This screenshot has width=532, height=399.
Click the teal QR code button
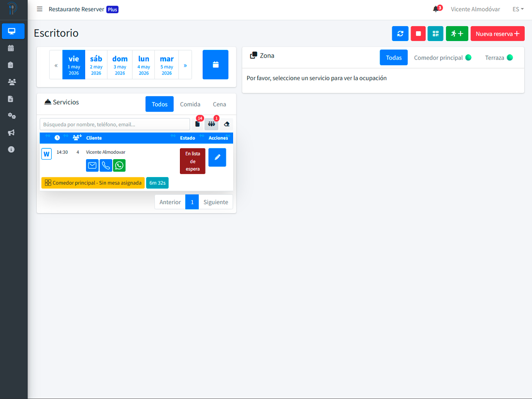435,33
